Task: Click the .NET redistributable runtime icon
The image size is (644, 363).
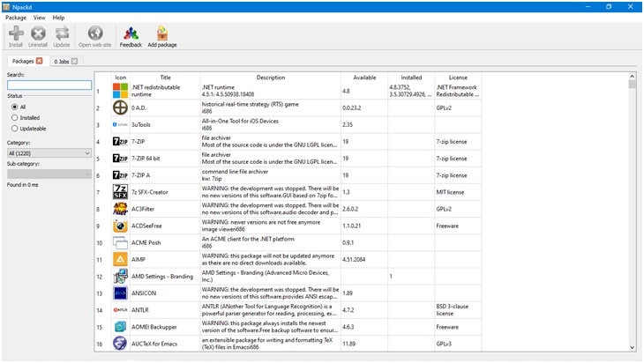Action: (x=120, y=91)
